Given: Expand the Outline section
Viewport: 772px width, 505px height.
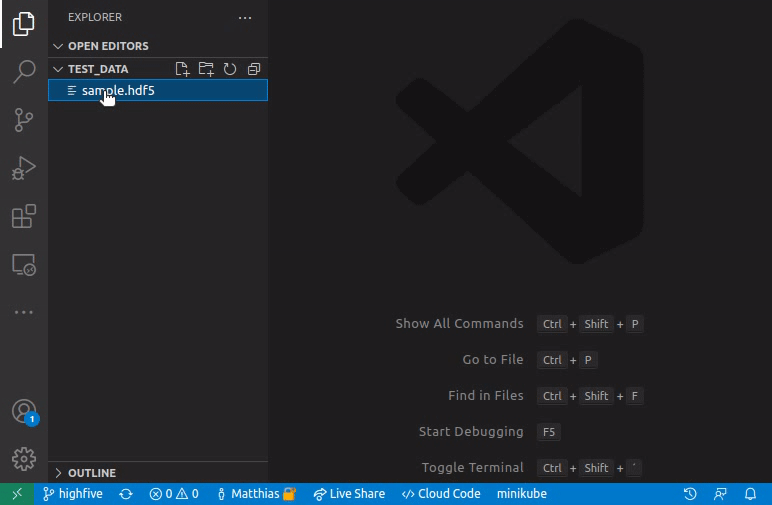Looking at the screenshot, I should [158, 473].
